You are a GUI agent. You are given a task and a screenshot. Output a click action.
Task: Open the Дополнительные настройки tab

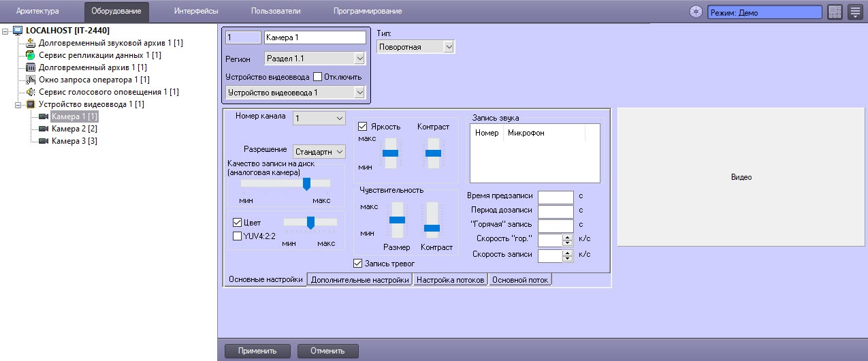point(360,280)
